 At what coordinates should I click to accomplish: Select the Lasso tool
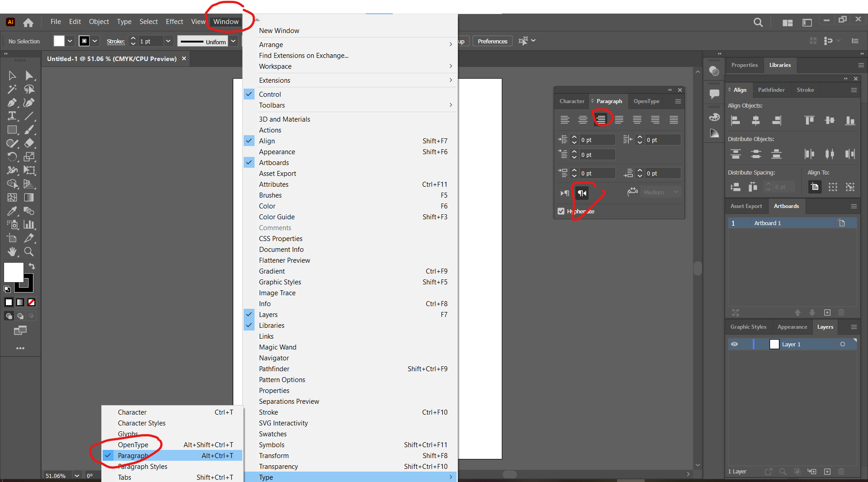(29, 89)
